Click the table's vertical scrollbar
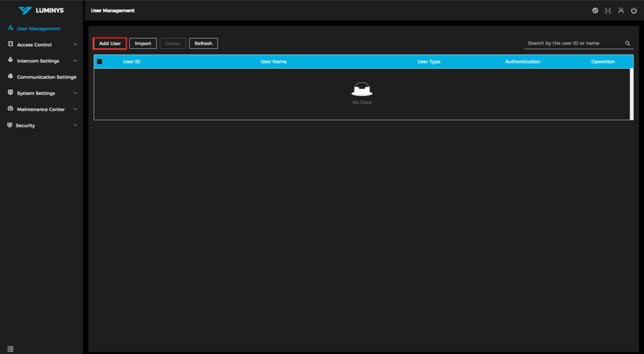This screenshot has height=354, width=644. click(x=631, y=93)
